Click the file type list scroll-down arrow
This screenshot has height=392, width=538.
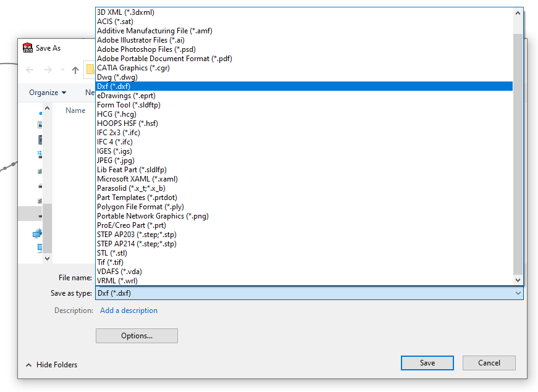coord(518,280)
